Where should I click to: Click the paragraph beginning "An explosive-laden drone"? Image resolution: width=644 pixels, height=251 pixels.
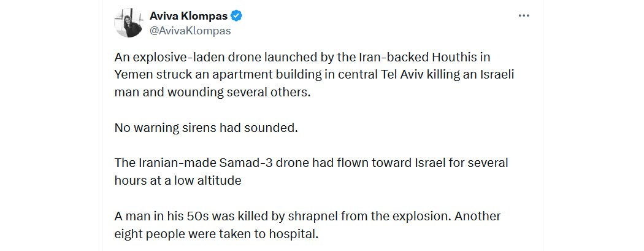tap(315, 74)
